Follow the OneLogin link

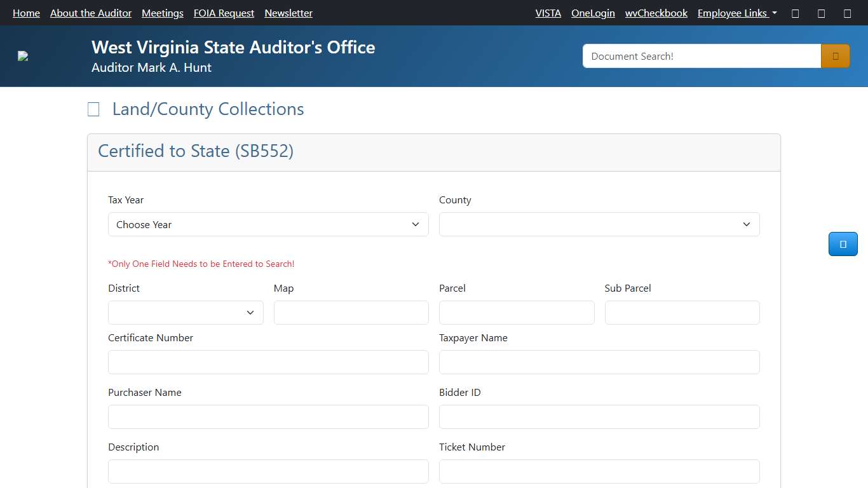pyautogui.click(x=593, y=13)
